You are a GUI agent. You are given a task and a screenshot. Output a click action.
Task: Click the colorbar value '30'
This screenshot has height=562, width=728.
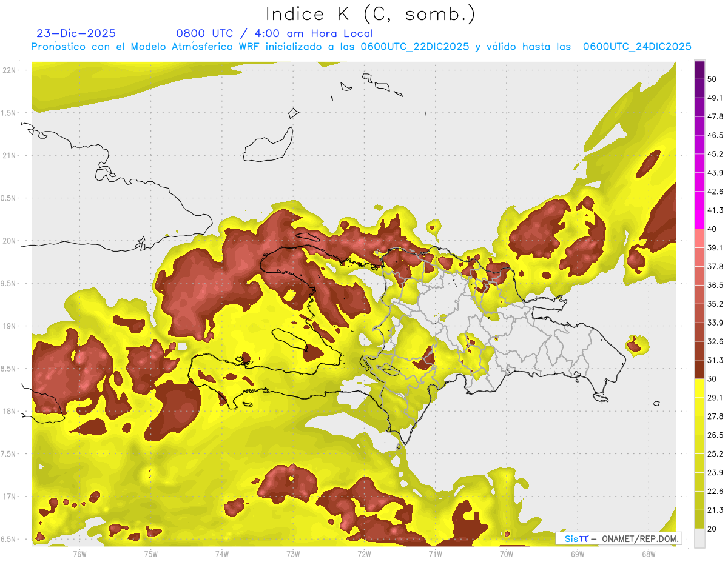click(x=712, y=379)
